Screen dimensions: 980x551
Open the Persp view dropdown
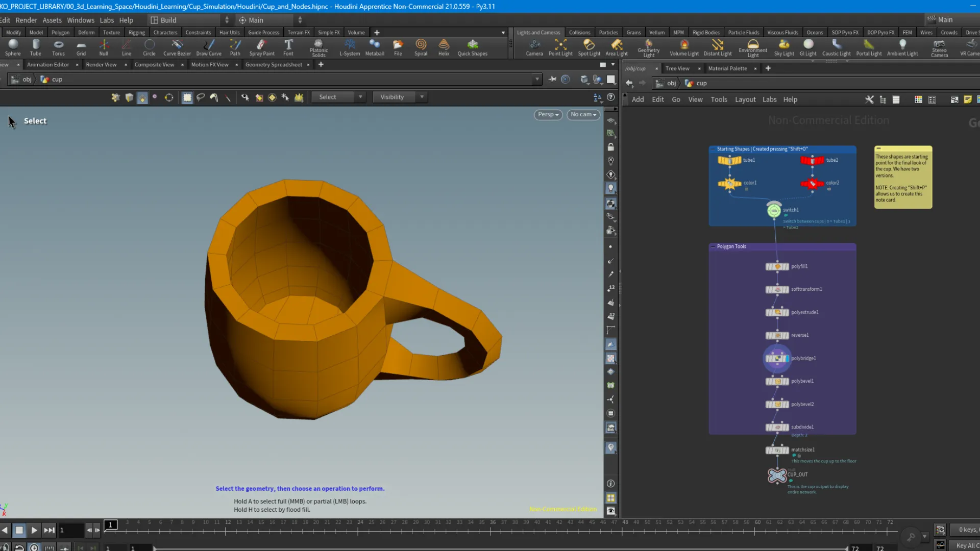[547, 114]
